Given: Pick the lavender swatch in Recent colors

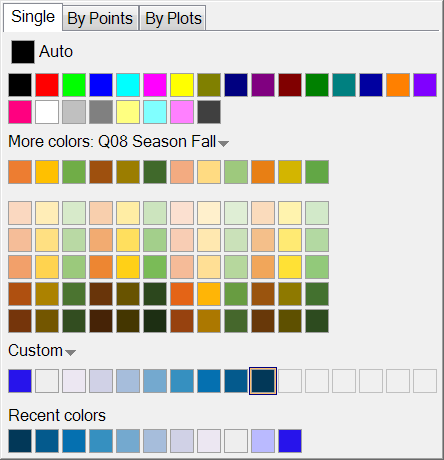Looking at the screenshot, I should pyautogui.click(x=263, y=441).
